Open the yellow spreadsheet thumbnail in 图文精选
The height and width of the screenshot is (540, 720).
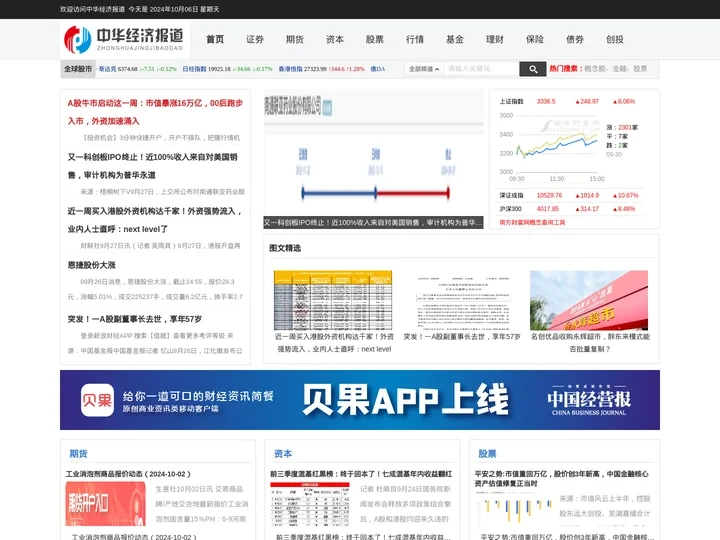333,300
